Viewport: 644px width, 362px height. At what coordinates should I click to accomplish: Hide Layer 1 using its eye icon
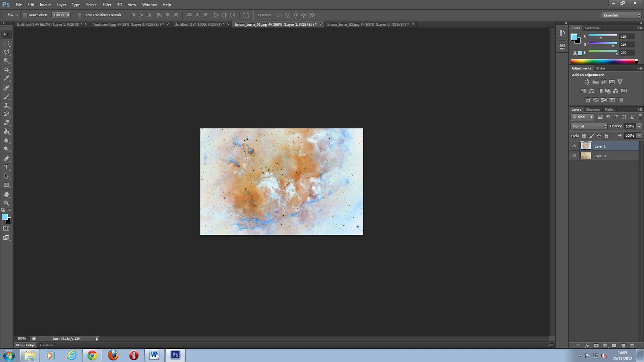click(574, 146)
